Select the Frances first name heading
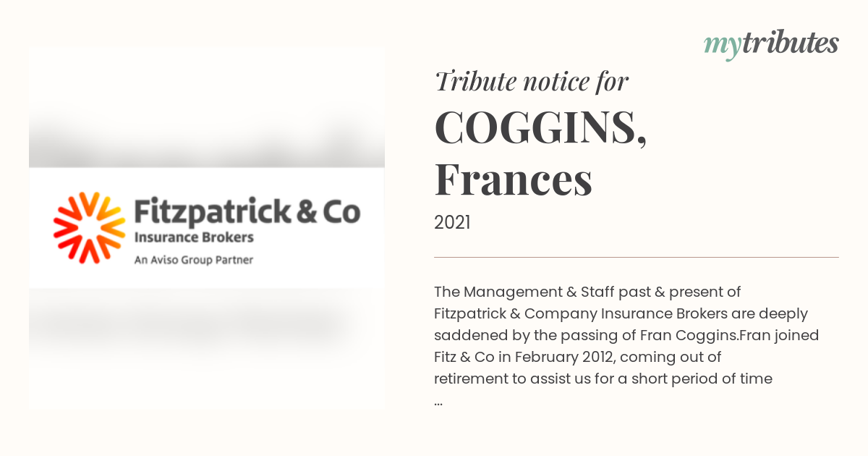Screen dimensions: 868x456 (x=514, y=180)
